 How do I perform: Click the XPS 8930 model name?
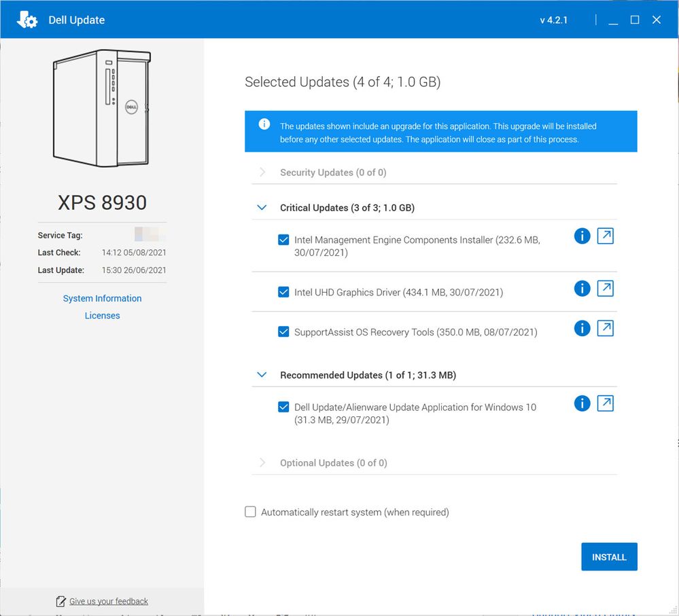click(102, 202)
